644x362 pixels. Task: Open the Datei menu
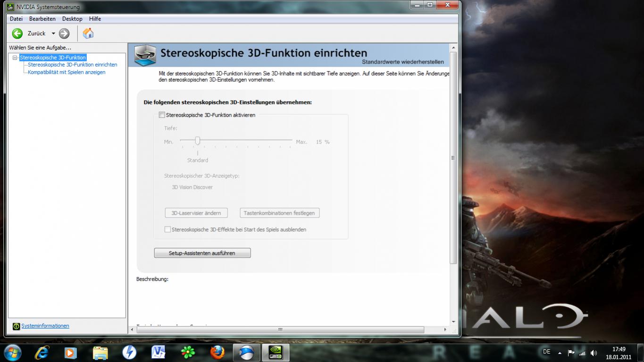(16, 19)
